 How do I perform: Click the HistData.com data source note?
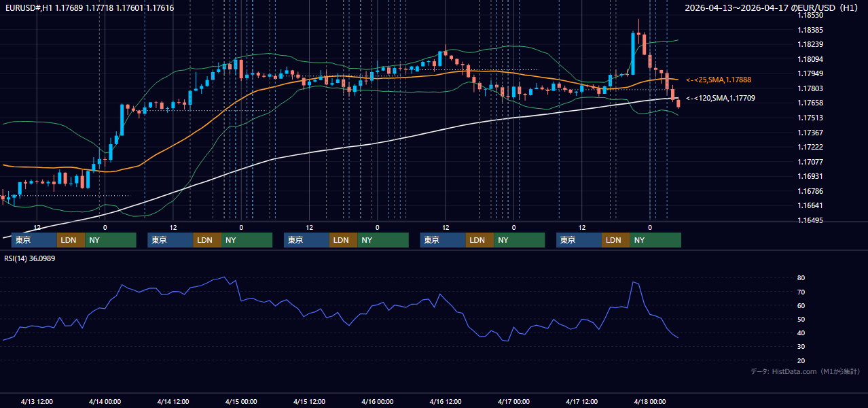(806, 371)
